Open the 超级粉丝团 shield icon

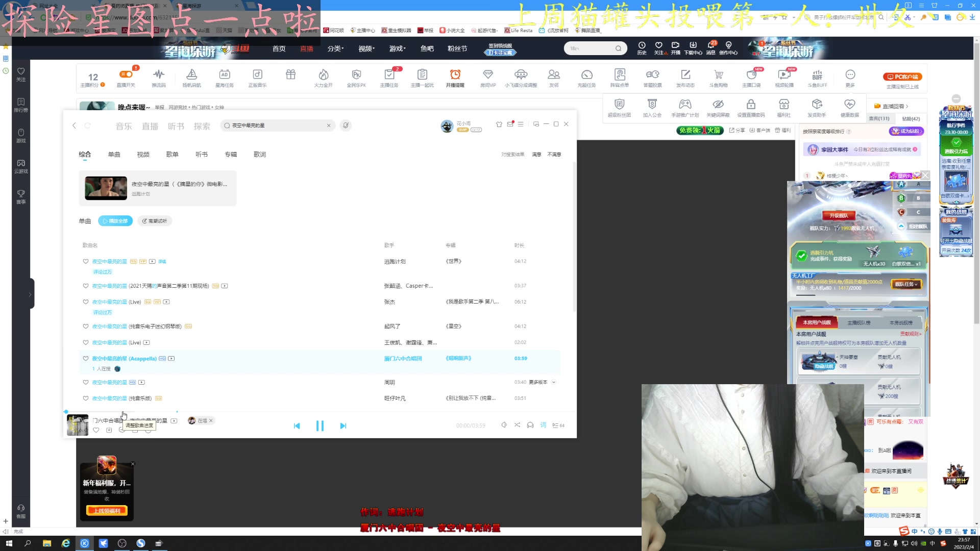coord(619,108)
